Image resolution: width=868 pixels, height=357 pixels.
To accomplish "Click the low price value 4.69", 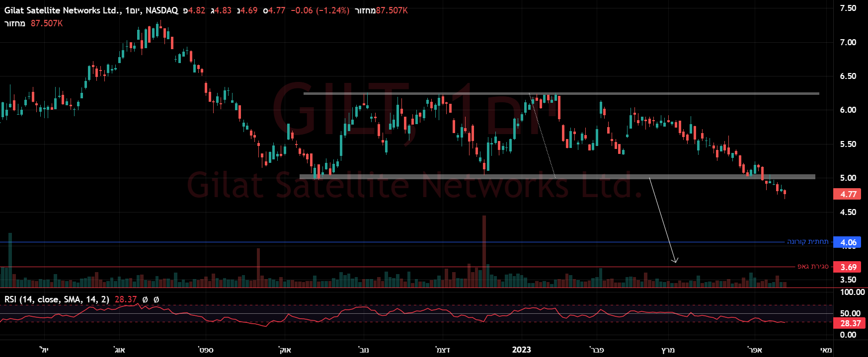I will pos(249,10).
